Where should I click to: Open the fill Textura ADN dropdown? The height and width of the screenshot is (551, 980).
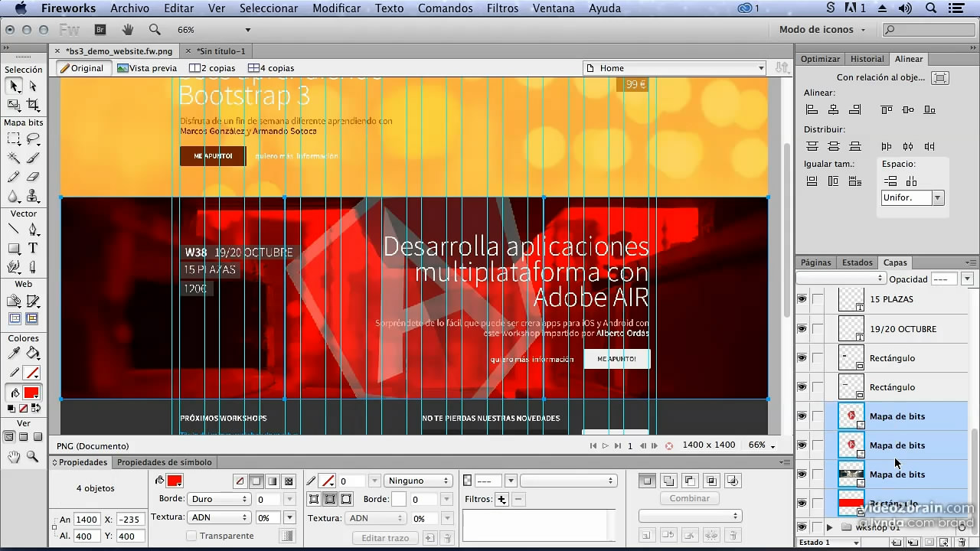pos(220,517)
